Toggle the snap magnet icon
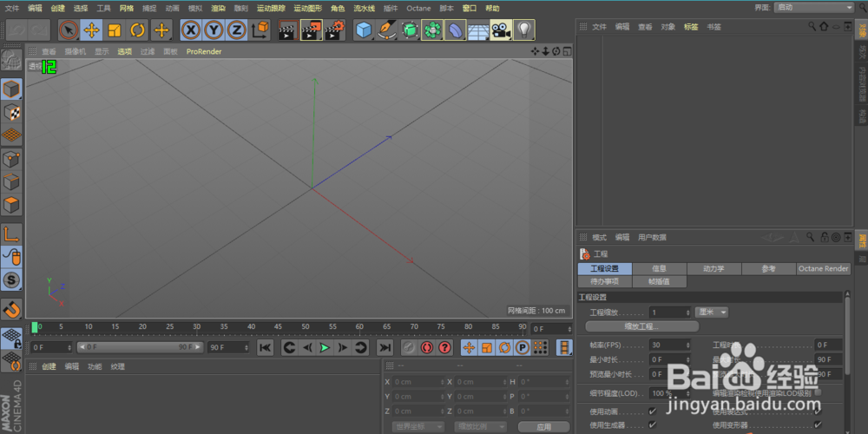868x434 pixels. click(11, 310)
